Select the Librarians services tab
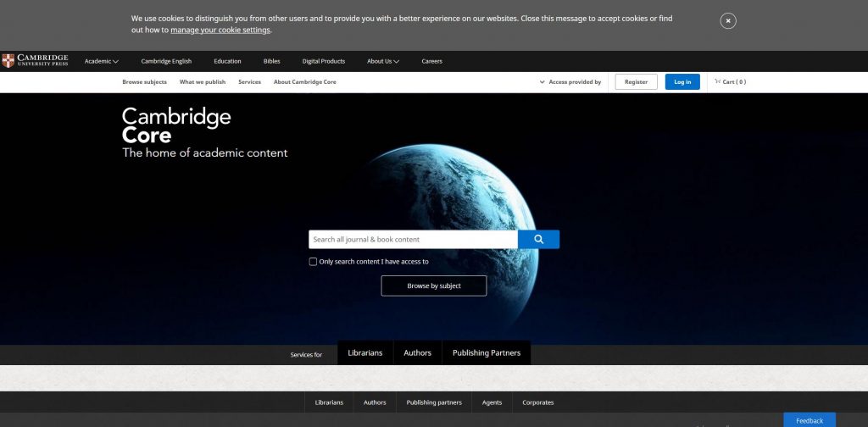868x427 pixels. [x=365, y=353]
